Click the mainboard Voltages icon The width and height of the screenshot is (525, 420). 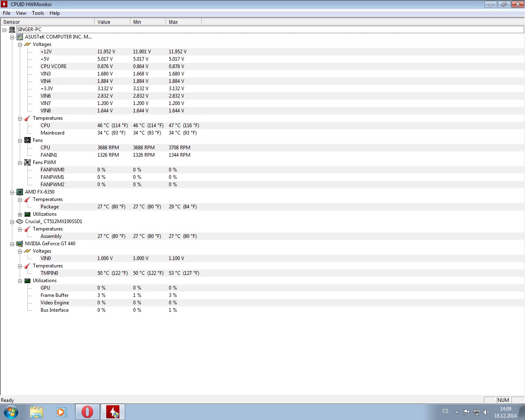tap(27, 44)
